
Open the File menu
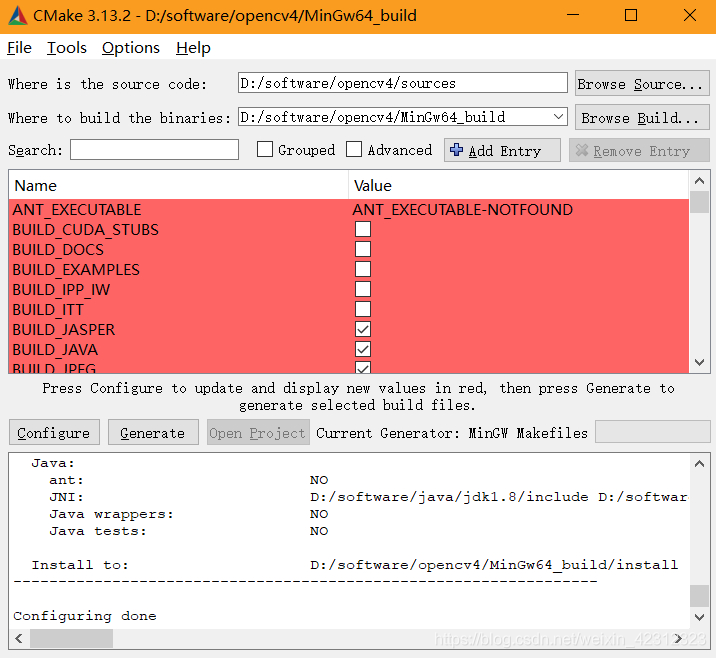(x=19, y=47)
